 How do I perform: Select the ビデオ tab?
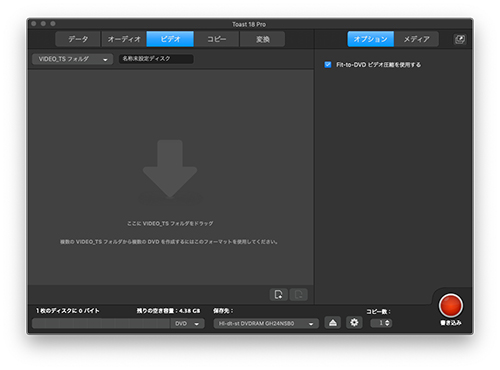170,39
